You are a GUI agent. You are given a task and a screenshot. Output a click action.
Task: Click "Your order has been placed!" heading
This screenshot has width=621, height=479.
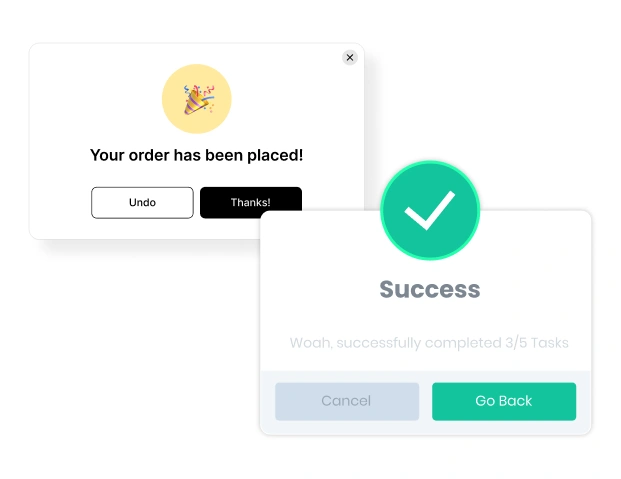tap(196, 155)
